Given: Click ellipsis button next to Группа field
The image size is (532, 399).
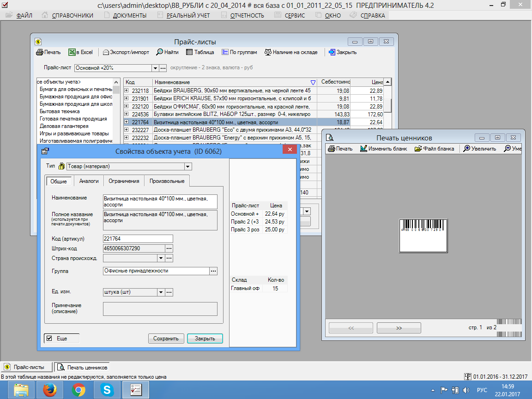Looking at the screenshot, I should 213,271.
